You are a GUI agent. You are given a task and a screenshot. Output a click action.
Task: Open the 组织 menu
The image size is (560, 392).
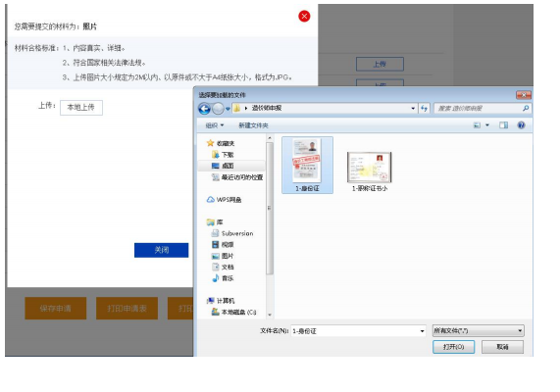pyautogui.click(x=215, y=125)
